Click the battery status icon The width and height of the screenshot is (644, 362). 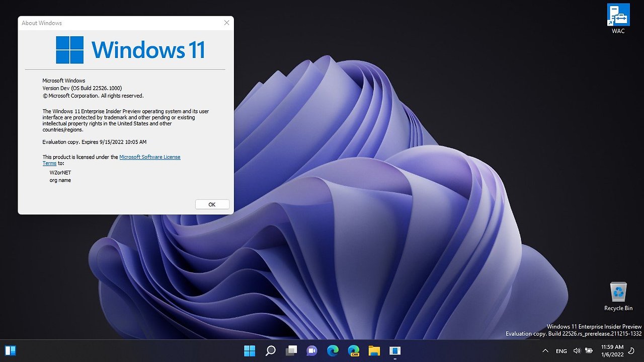point(589,350)
